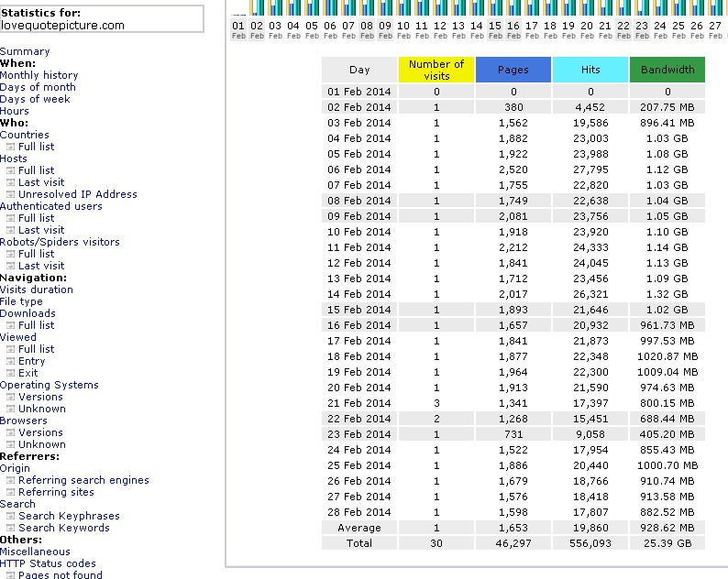Click icon beside Downloads Full list
Viewport: 728px width, 579px height.
point(10,325)
